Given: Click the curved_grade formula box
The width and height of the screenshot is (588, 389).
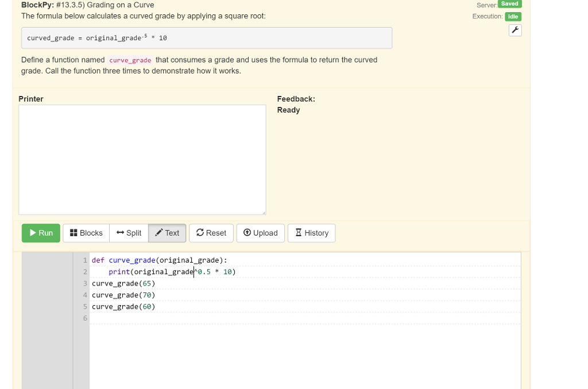Looking at the screenshot, I should pos(207,37).
